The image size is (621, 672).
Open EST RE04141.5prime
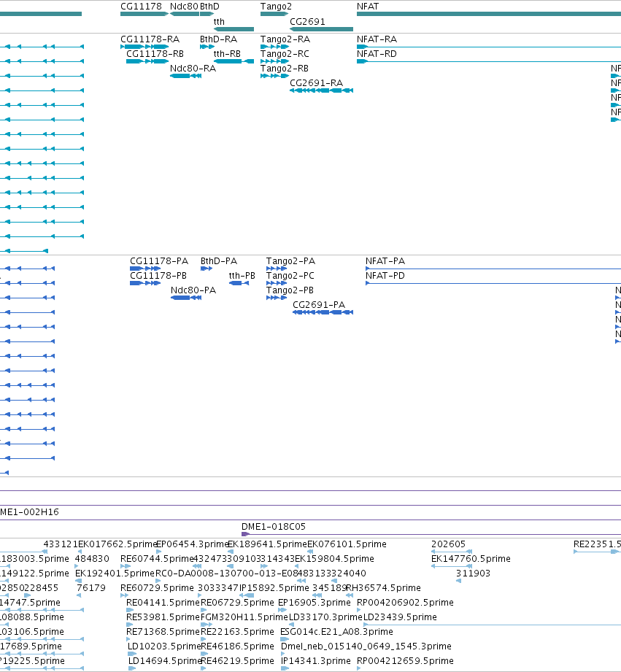pos(163,603)
